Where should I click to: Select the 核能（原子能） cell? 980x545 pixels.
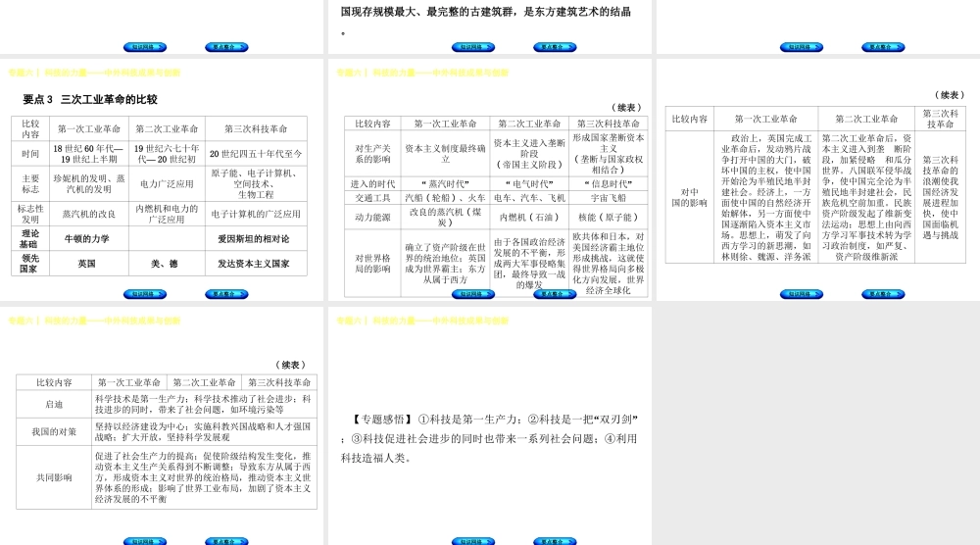pos(609,217)
